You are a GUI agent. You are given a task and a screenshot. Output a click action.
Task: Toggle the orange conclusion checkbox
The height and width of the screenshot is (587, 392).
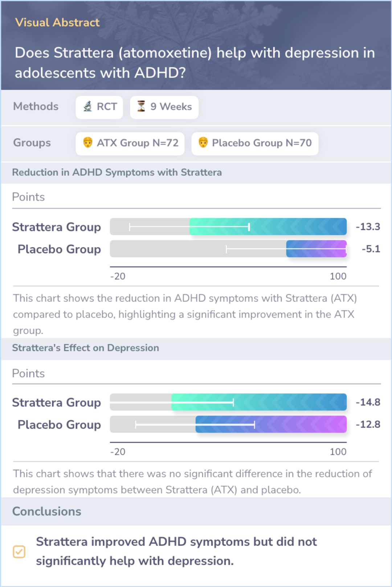click(x=19, y=551)
